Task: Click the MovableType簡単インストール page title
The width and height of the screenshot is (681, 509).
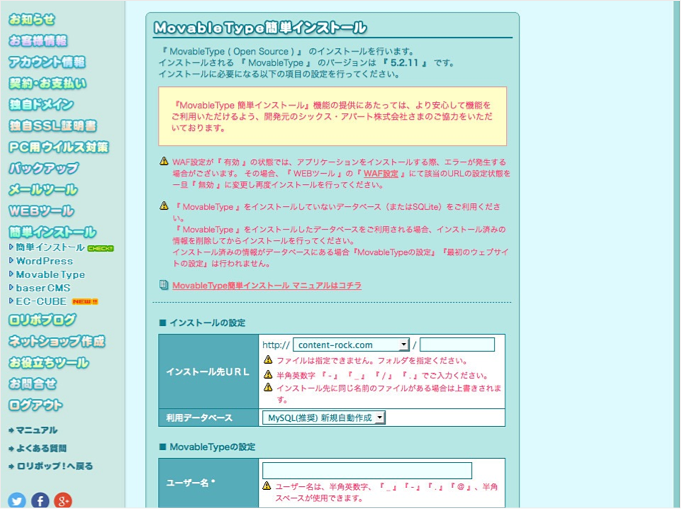Action: [260, 28]
